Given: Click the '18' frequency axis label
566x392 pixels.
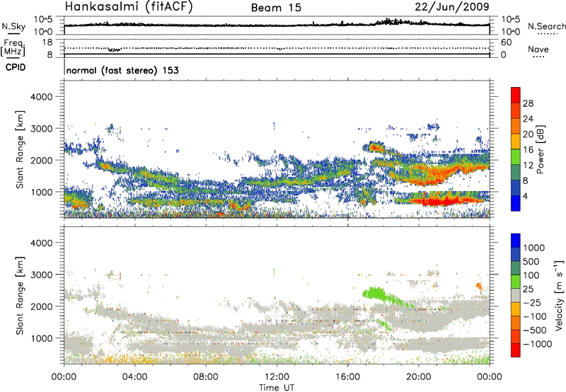Looking at the screenshot, I should pyautogui.click(x=47, y=42).
